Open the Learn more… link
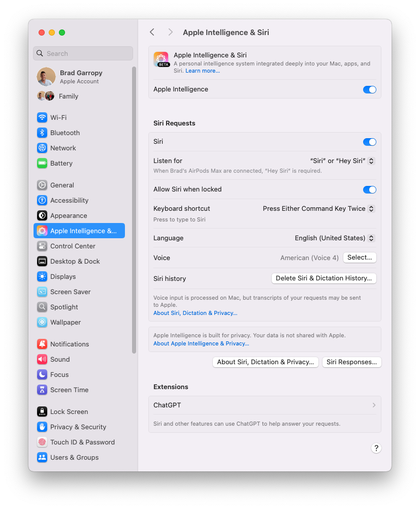The height and width of the screenshot is (509, 420). pyautogui.click(x=203, y=71)
